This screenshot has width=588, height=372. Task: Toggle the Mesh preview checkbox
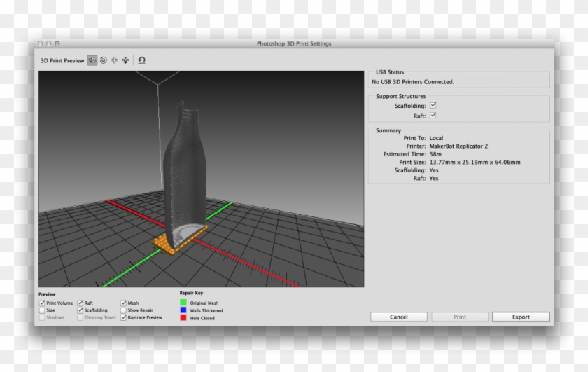pyautogui.click(x=123, y=303)
